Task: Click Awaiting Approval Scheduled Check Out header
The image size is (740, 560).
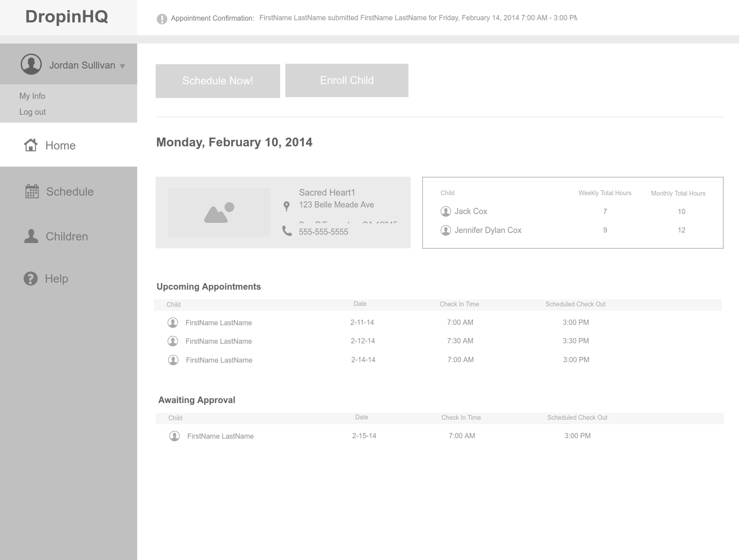Action: click(577, 418)
